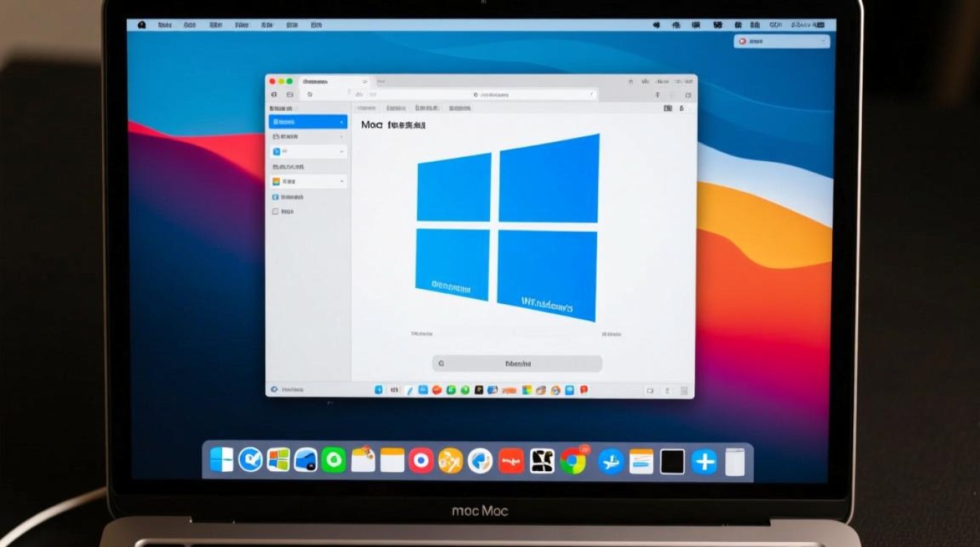Click the green circle app icon in Dock
Screen dimensions: 980x547
pos(333,460)
